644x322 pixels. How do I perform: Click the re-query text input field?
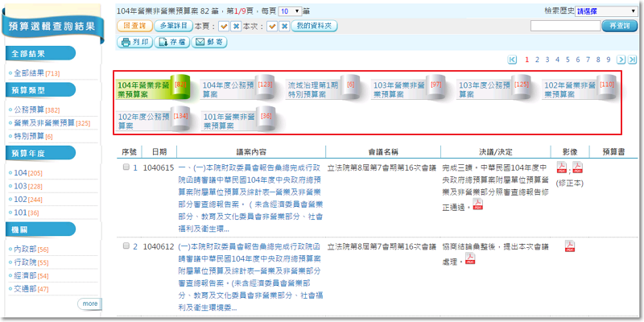(565, 26)
